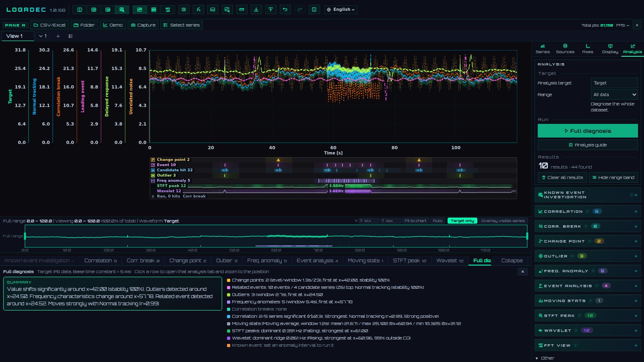Click the ruler measure toolbar icon
The width and height of the screenshot is (644, 362).
pos(242,10)
